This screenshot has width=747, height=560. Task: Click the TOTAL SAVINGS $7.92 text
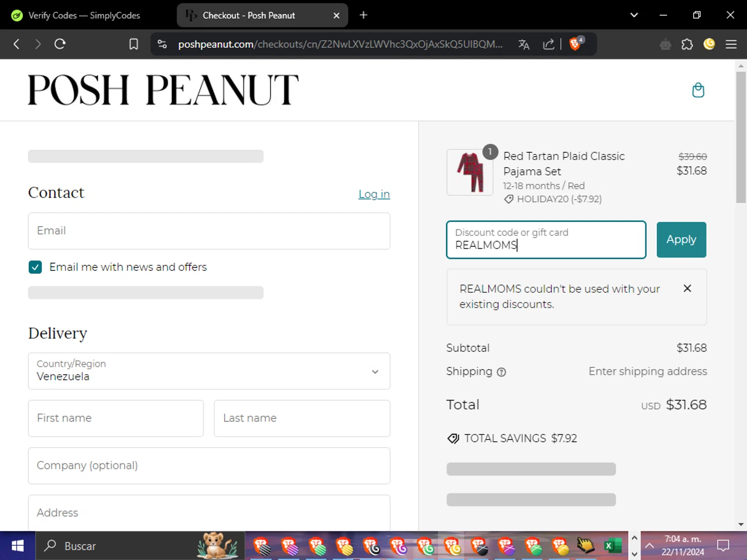520,439
